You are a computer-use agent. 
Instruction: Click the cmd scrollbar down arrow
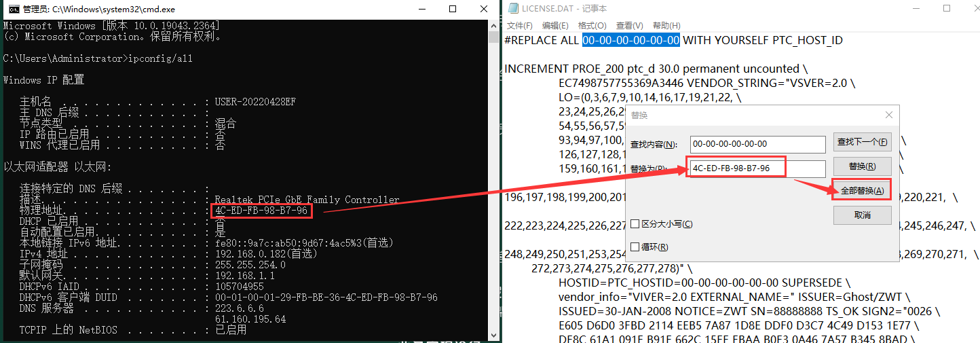495,336
